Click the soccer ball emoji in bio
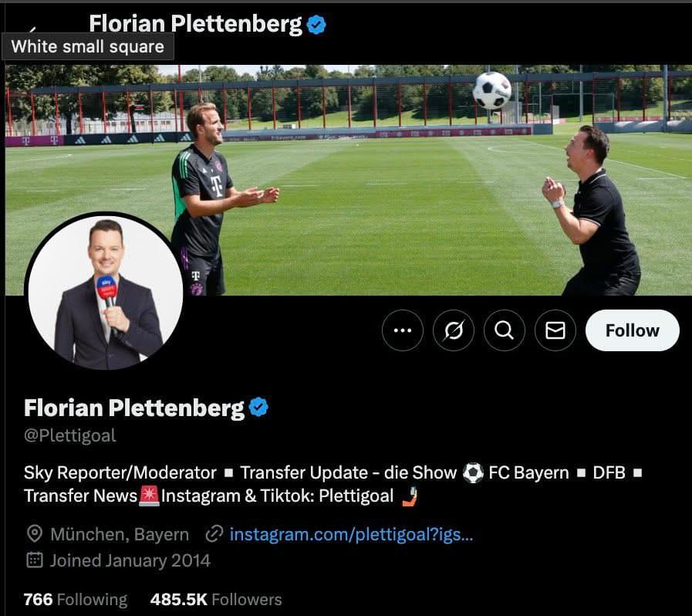 coord(473,472)
